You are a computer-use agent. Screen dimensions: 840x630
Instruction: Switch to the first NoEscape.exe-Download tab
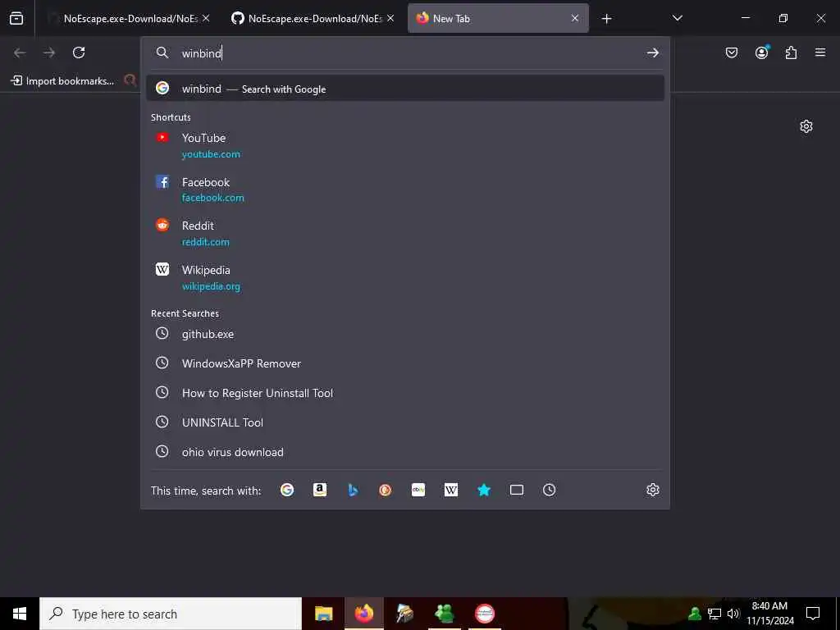(130, 19)
